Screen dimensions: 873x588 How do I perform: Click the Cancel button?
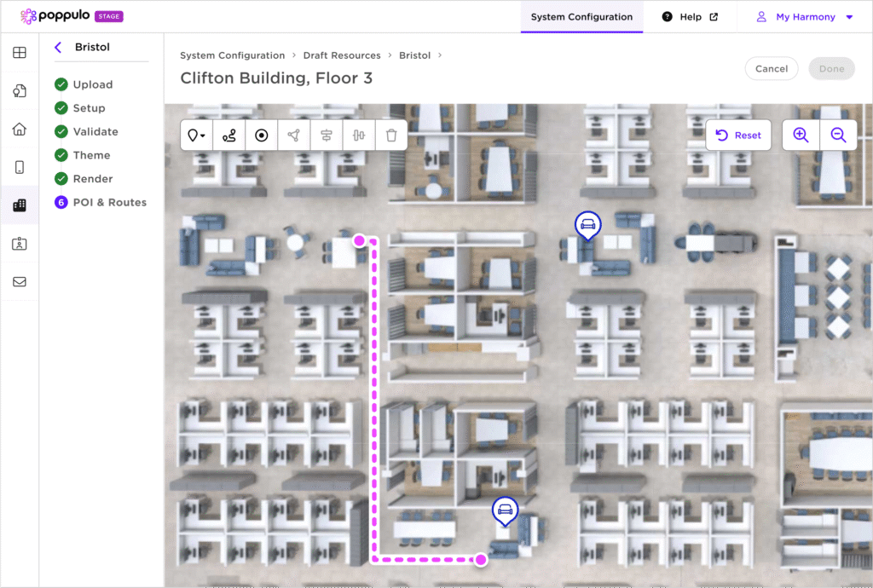coord(771,69)
